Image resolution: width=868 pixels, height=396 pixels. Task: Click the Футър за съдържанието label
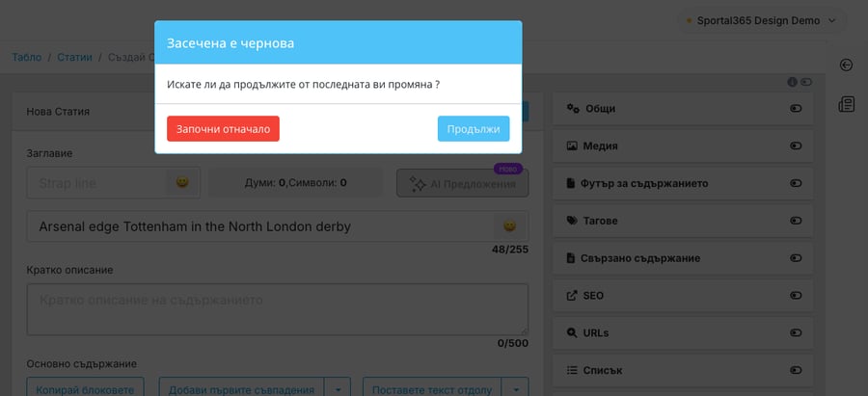point(644,184)
